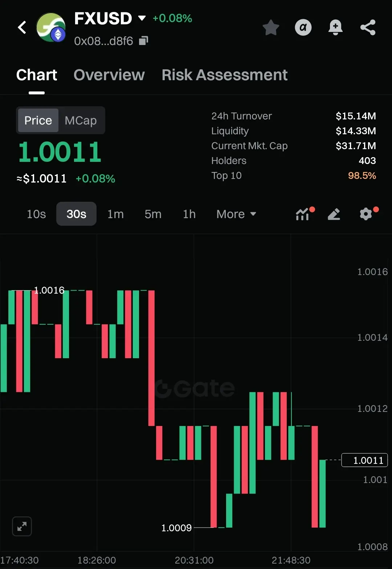Copy the contract address 0x08...d8f6
The height and width of the screenshot is (569, 392).
click(x=144, y=41)
